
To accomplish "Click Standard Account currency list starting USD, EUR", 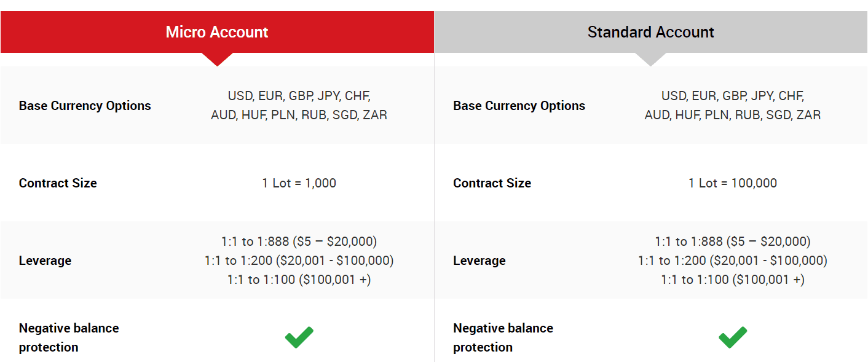I will pyautogui.click(x=733, y=105).
